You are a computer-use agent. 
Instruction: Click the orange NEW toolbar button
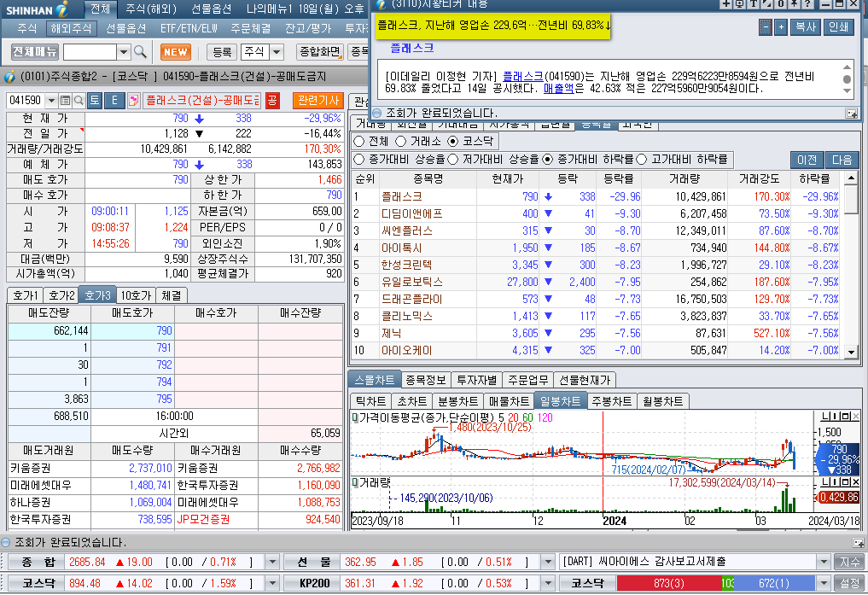click(x=176, y=52)
